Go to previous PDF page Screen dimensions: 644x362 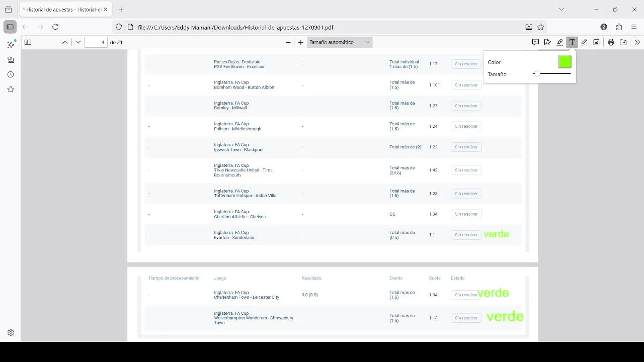point(65,42)
